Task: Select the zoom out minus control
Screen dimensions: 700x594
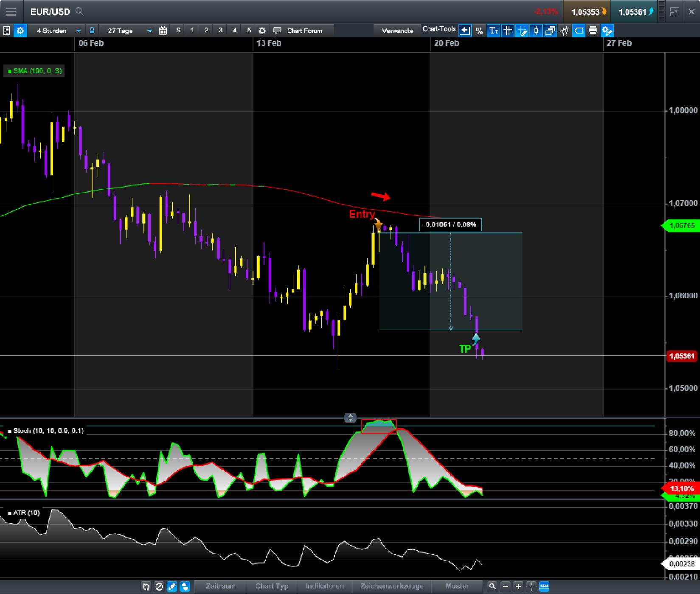Action: (x=506, y=586)
